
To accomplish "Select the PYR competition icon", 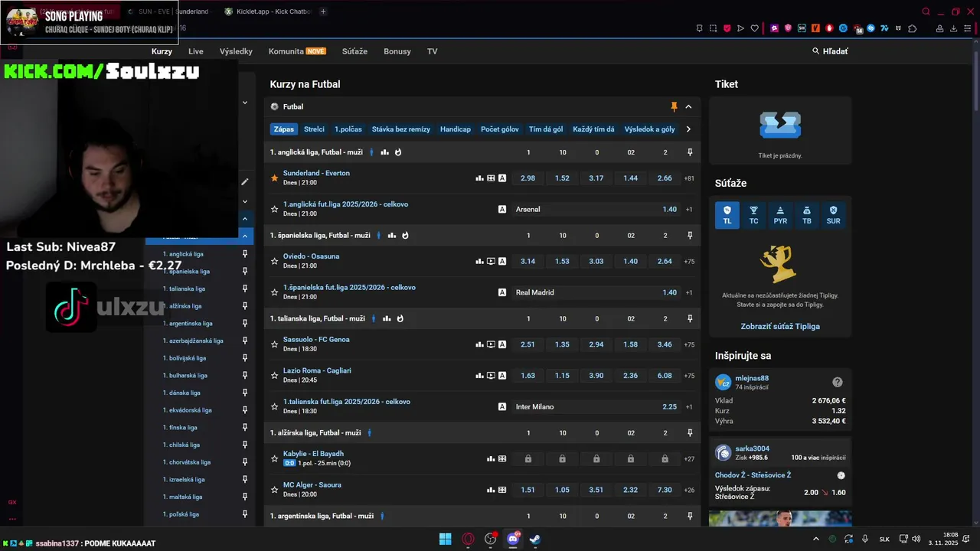I will point(780,215).
